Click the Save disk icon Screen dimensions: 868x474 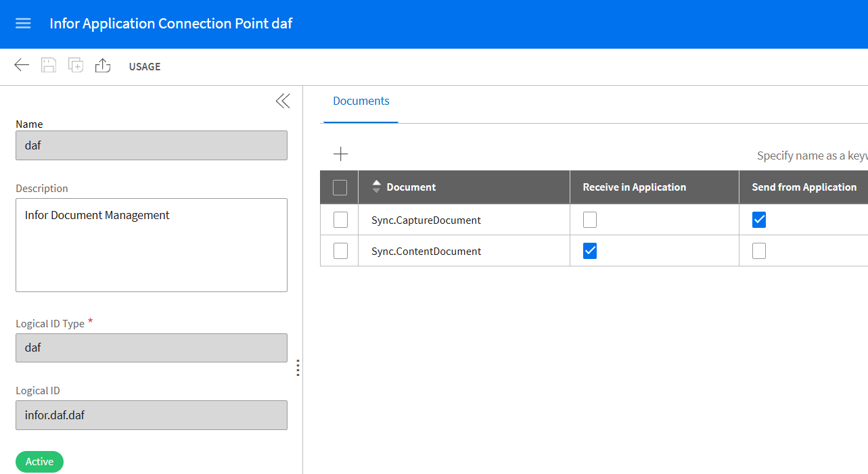pyautogui.click(x=49, y=66)
